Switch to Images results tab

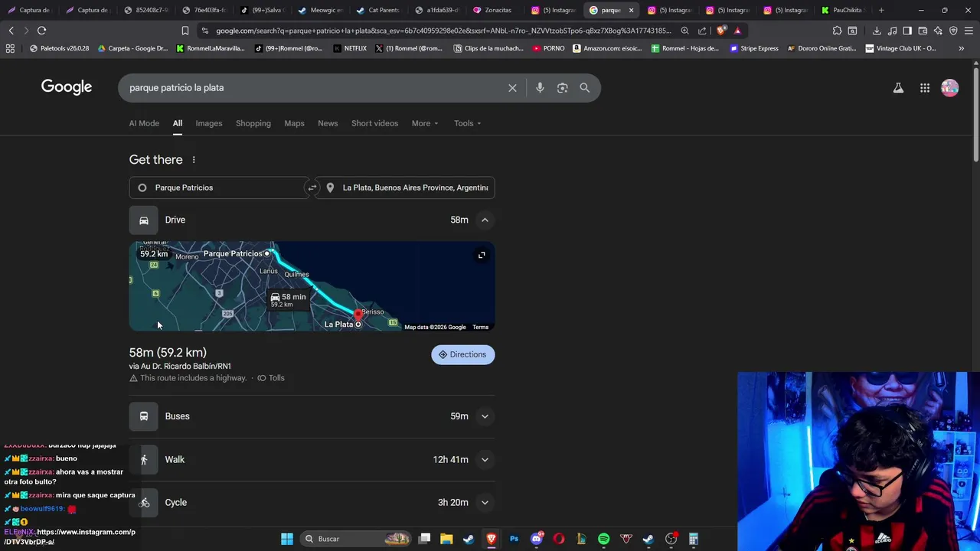click(208, 123)
